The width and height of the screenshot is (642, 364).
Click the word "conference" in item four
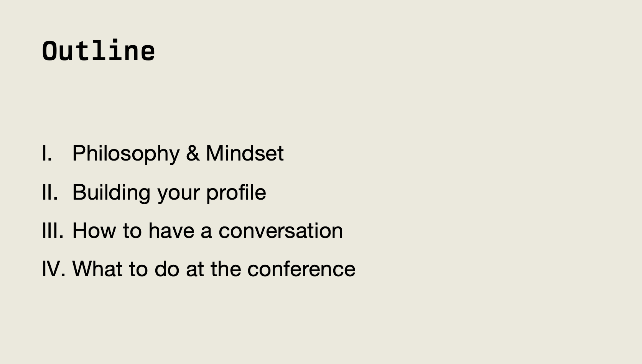tap(301, 269)
